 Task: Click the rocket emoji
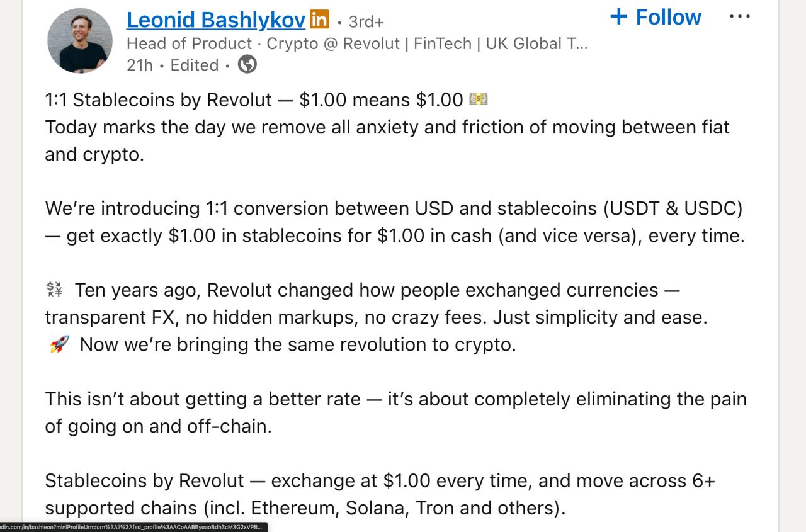coord(59,344)
